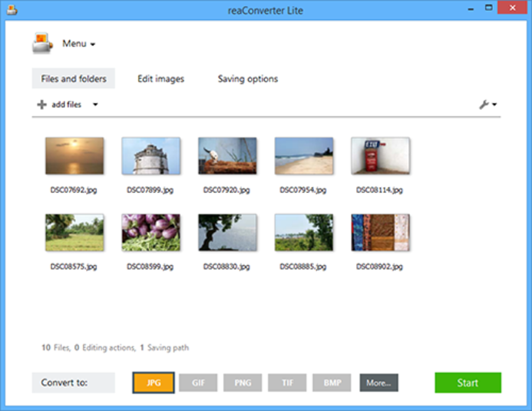Select the DSC08599.jpg eggplants thumbnail
This screenshot has height=411, width=532.
[151, 233]
